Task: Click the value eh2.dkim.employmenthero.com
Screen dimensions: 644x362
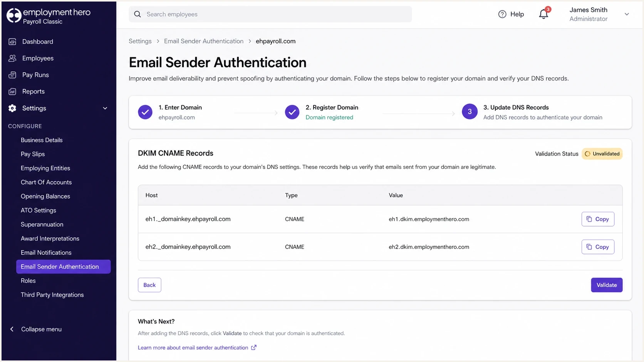Action: pos(429,247)
